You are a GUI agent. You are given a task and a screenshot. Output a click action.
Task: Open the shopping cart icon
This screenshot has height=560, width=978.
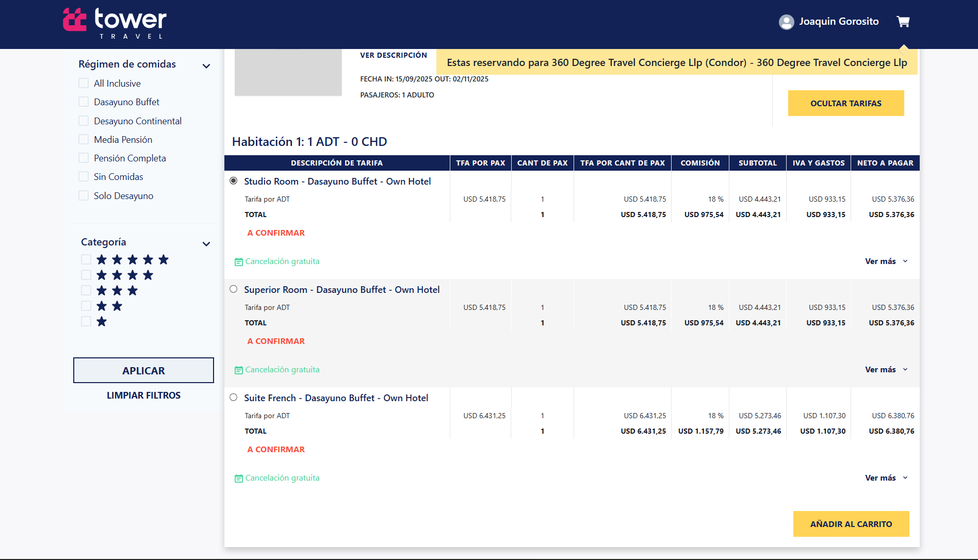[x=903, y=22]
